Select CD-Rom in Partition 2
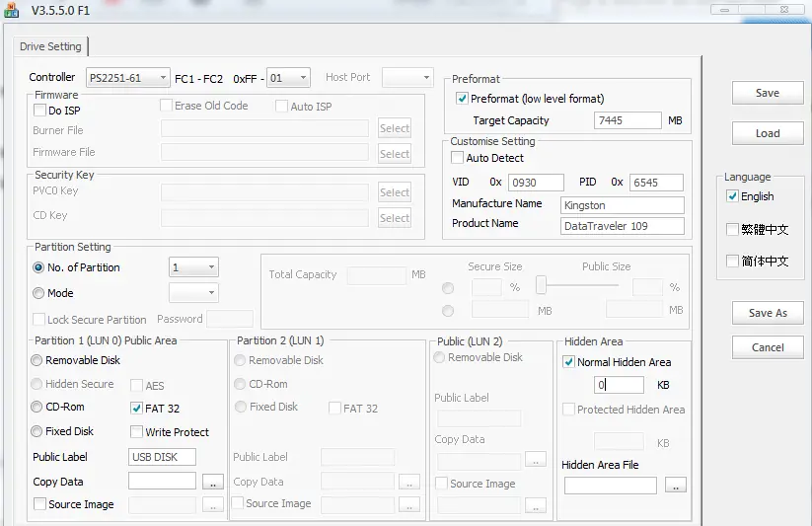The width and height of the screenshot is (812, 526). click(x=240, y=384)
